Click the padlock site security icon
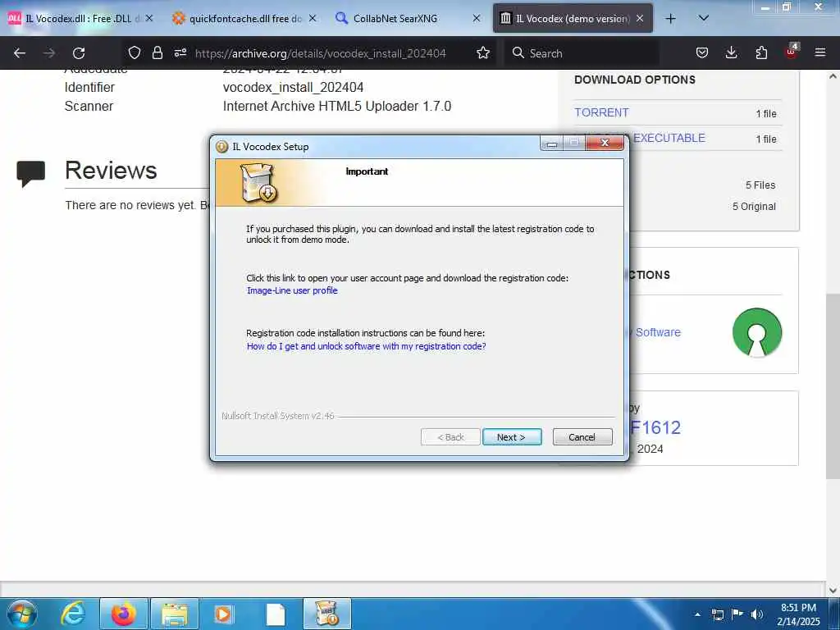This screenshot has height=630, width=840. tap(157, 52)
